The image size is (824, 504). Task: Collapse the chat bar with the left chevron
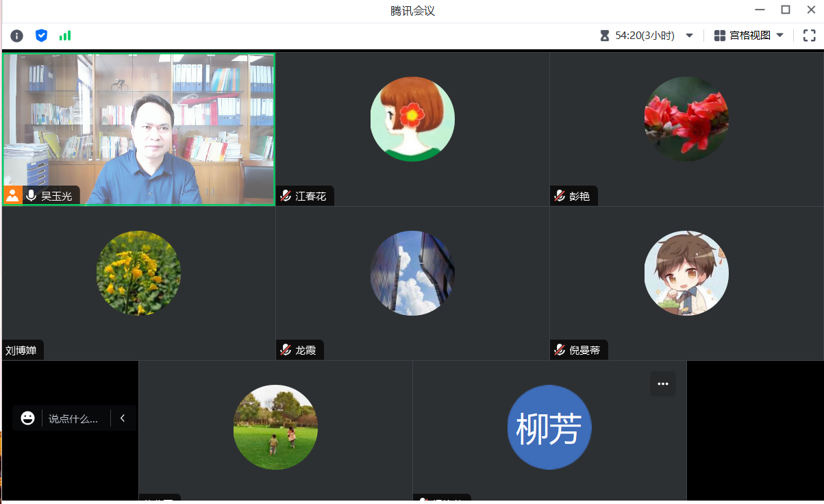point(123,418)
